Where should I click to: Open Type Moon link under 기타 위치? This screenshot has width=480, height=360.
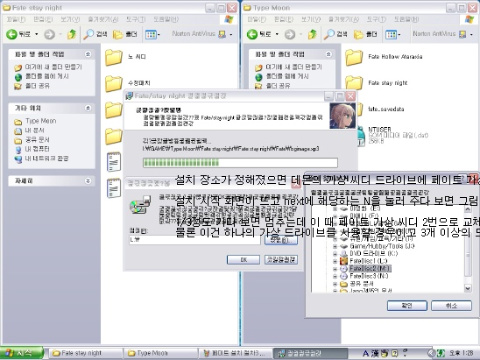click(35, 121)
